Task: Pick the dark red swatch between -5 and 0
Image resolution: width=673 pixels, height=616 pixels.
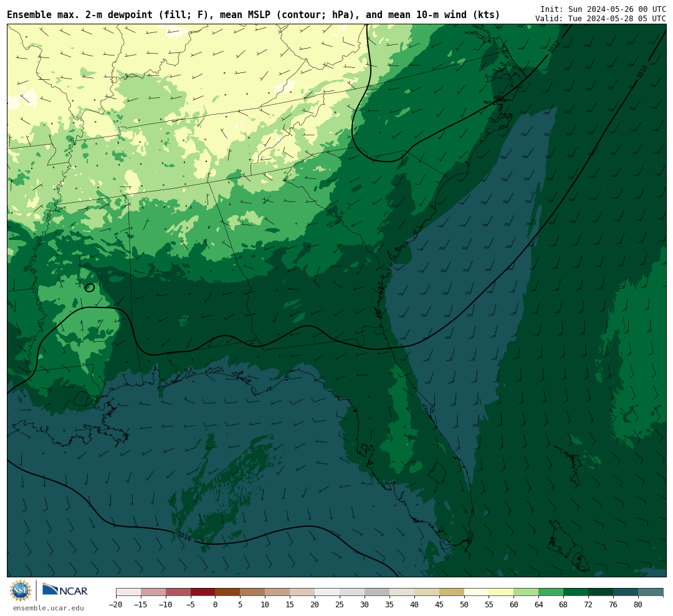Action: point(203,592)
